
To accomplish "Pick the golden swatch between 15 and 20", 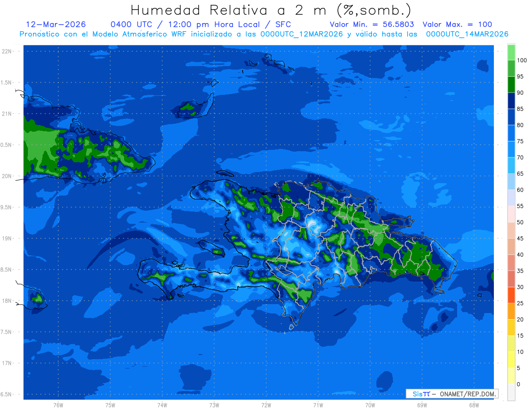I will [511, 328].
